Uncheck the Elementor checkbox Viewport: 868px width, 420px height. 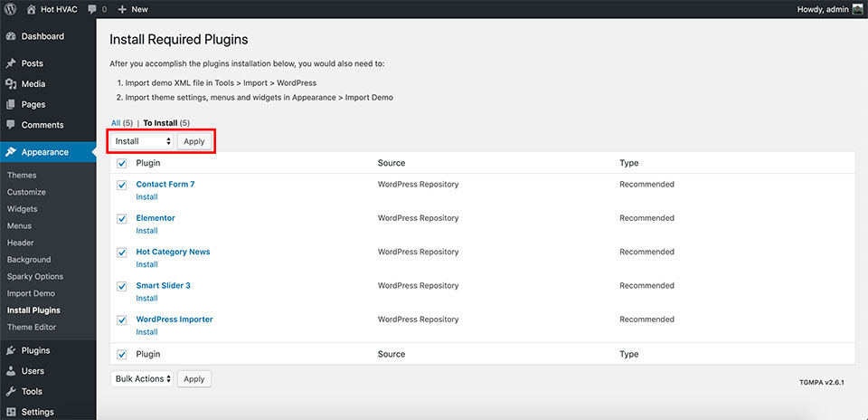[x=122, y=219]
